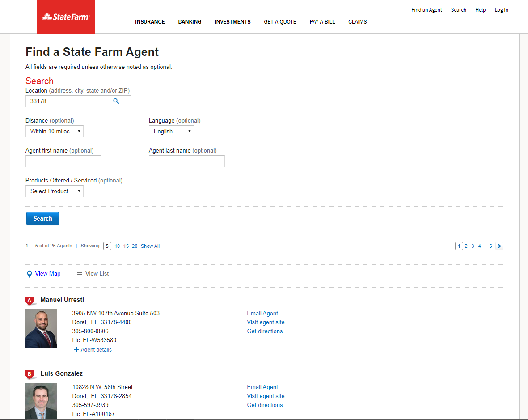Click Find an Agent link
Image resolution: width=528 pixels, height=420 pixels.
(x=427, y=10)
